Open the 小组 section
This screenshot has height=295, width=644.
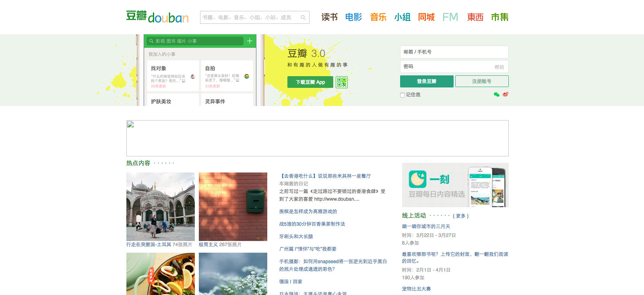coord(402,17)
